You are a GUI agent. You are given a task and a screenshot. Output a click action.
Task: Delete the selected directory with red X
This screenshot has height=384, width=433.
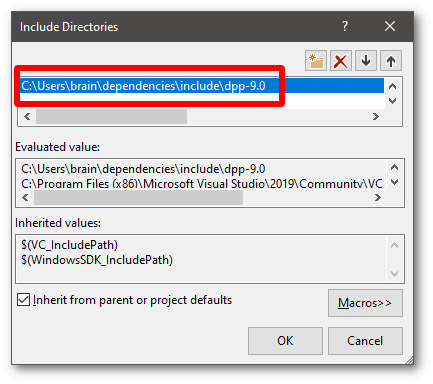[x=341, y=61]
